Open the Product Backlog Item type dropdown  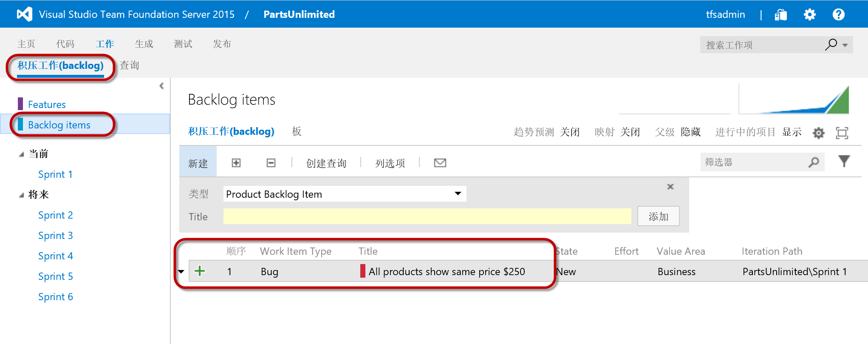coord(345,194)
